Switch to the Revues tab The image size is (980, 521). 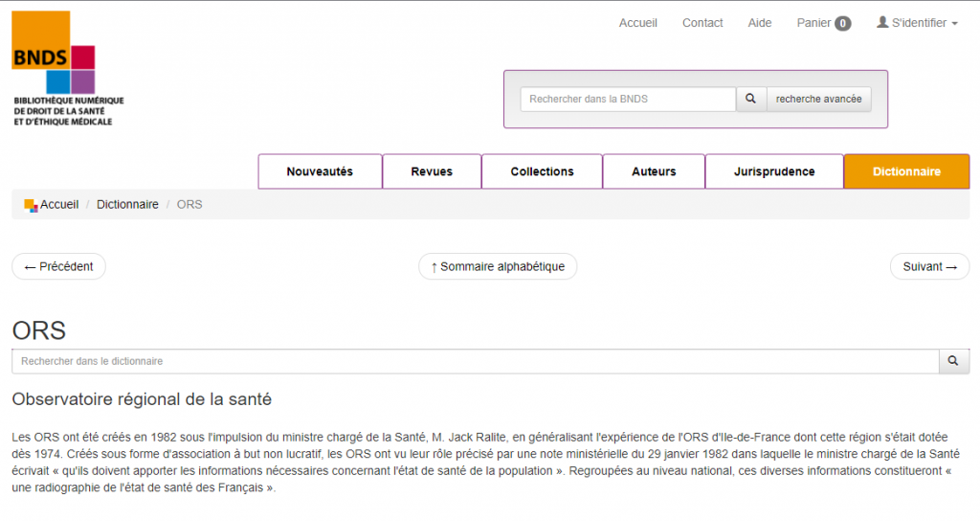[432, 171]
